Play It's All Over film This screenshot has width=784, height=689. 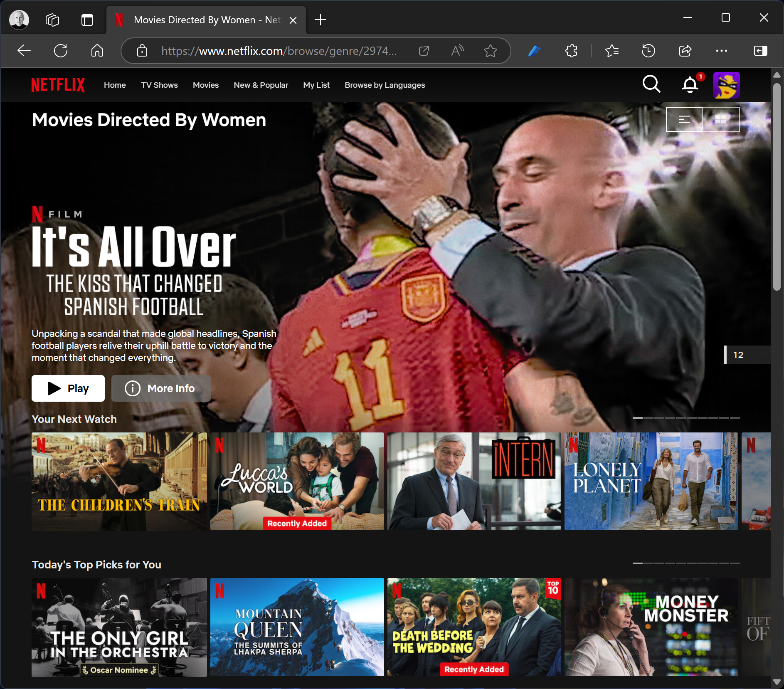coord(68,388)
